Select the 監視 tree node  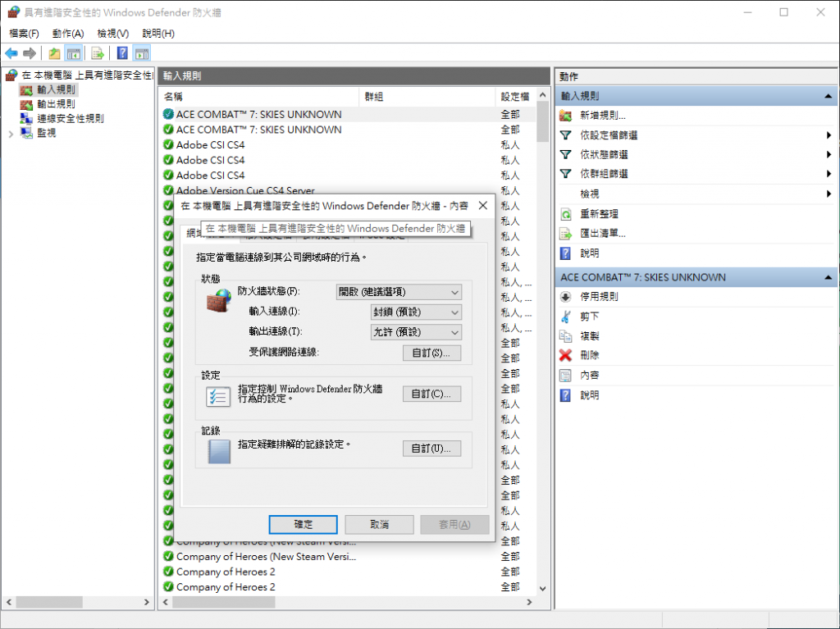pos(46,133)
